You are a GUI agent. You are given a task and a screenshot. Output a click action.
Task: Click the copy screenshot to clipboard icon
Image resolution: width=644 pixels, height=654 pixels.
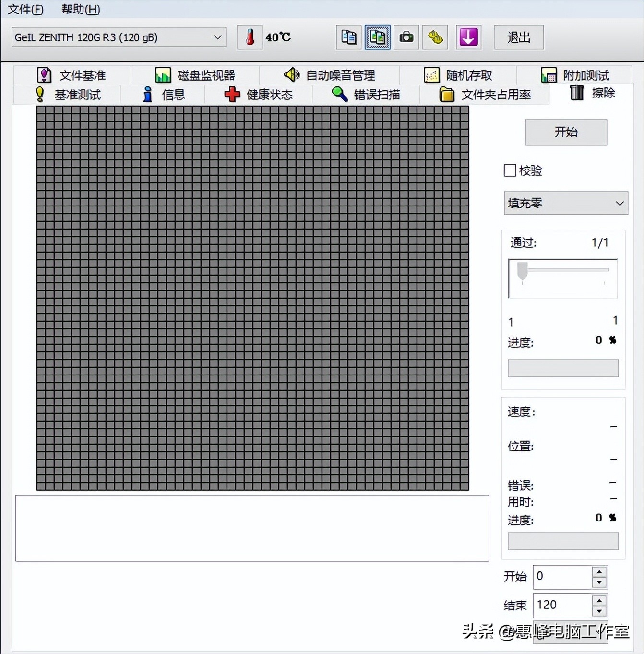pos(378,37)
